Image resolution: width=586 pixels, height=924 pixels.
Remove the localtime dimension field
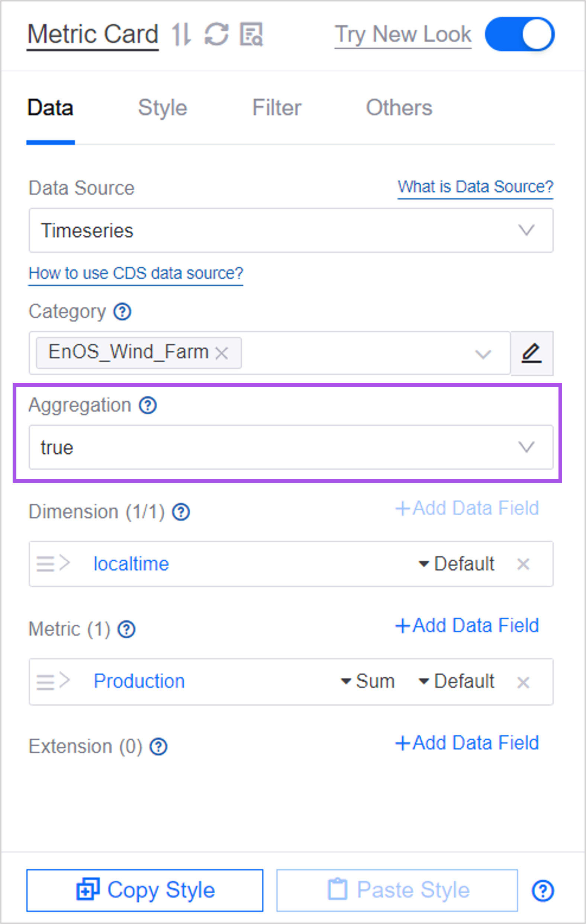[523, 564]
